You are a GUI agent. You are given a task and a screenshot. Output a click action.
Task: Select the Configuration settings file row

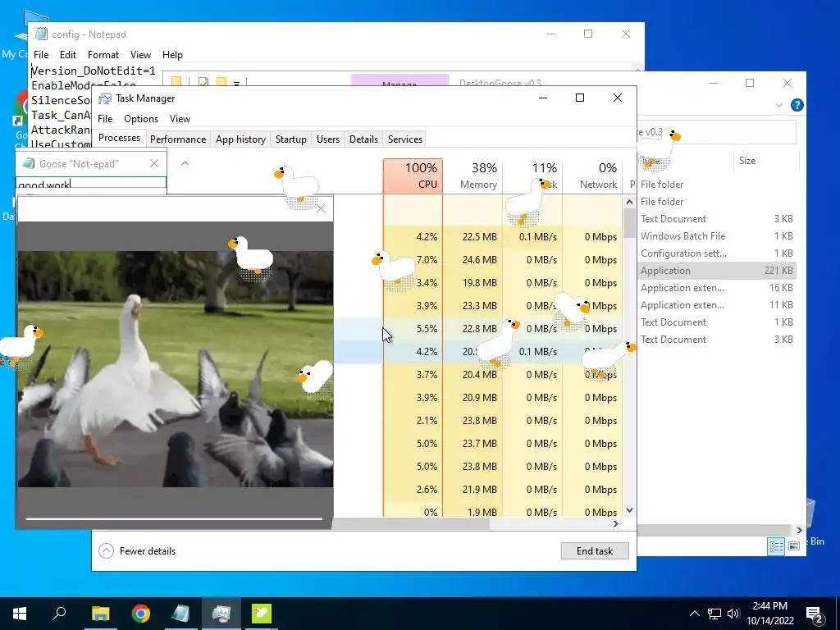click(717, 253)
